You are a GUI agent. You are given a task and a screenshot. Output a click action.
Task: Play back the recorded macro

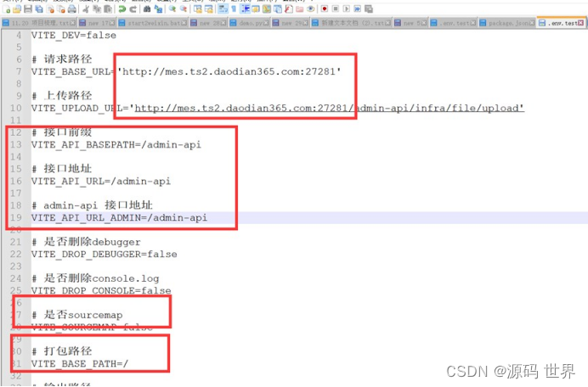click(346, 9)
